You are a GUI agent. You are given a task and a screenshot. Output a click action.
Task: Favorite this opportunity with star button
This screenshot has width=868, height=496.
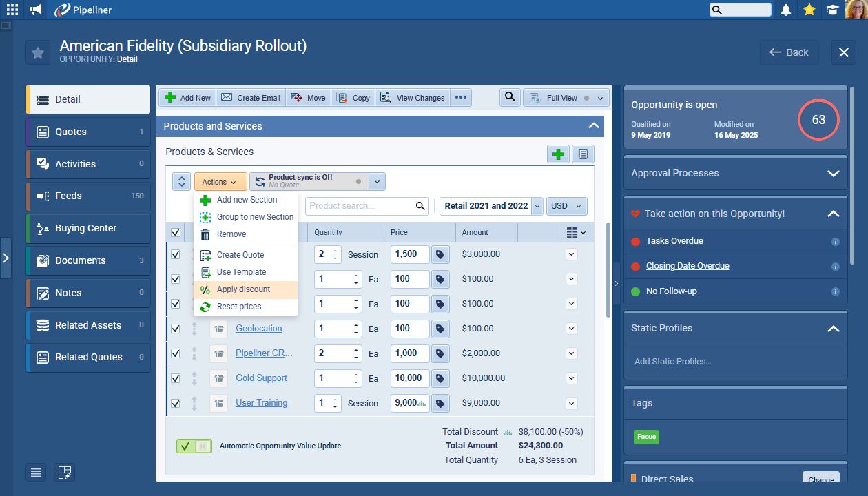(38, 53)
